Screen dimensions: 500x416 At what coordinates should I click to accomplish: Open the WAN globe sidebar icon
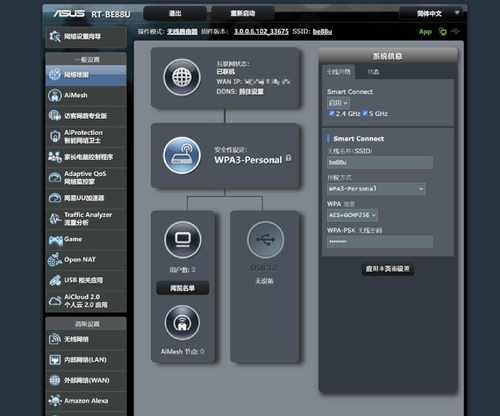(55, 380)
